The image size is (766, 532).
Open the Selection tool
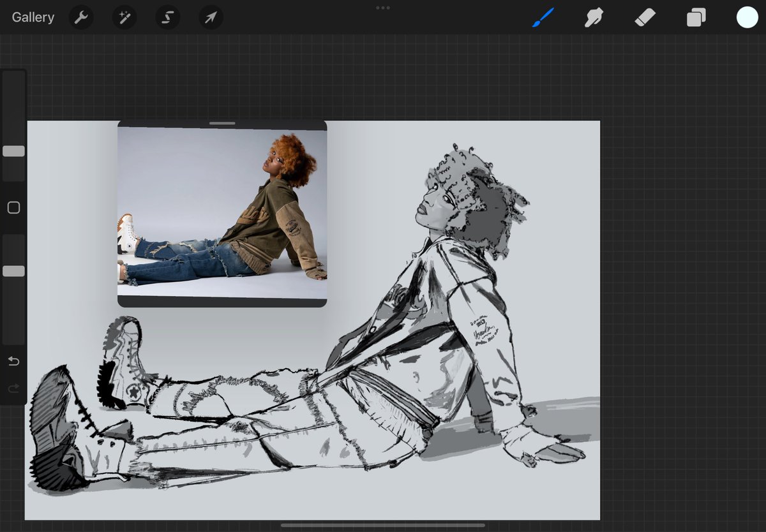coord(168,17)
